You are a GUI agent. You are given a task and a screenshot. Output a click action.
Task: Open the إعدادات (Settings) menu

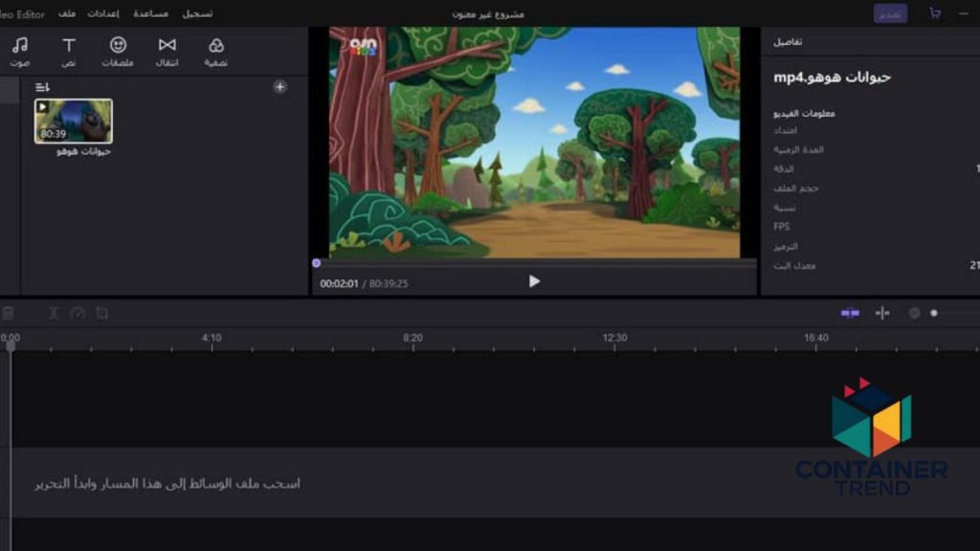[x=103, y=13]
